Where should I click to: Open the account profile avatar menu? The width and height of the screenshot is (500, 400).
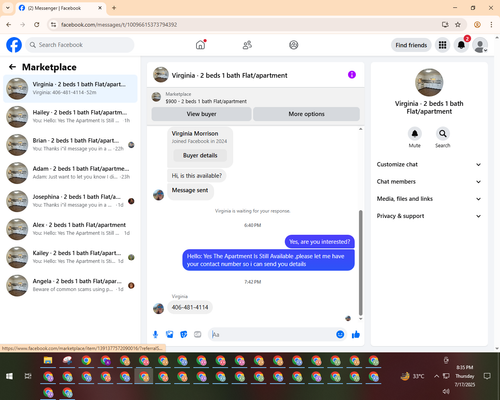pyautogui.click(x=480, y=45)
